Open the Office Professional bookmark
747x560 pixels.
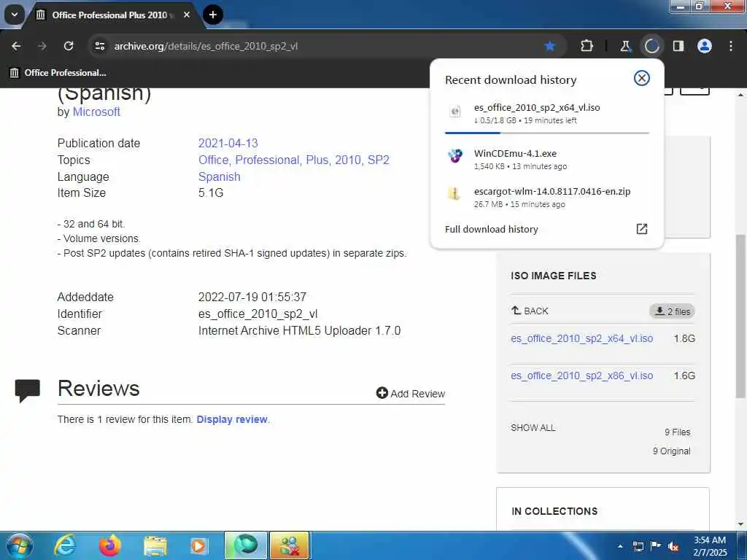tap(58, 72)
